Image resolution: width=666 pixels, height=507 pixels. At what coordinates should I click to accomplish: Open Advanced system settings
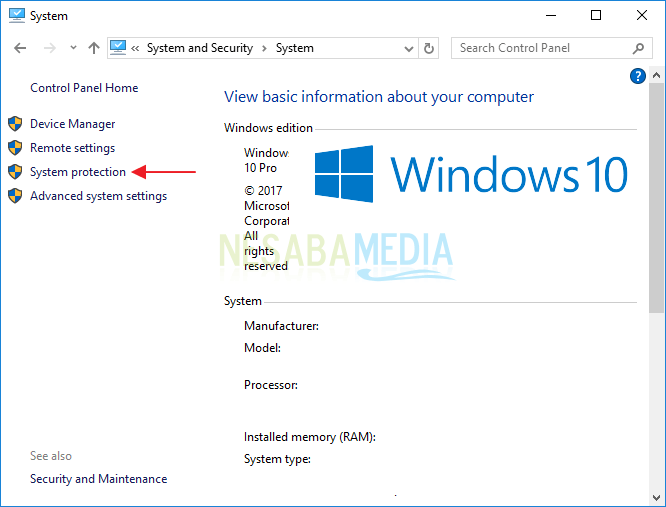(99, 196)
